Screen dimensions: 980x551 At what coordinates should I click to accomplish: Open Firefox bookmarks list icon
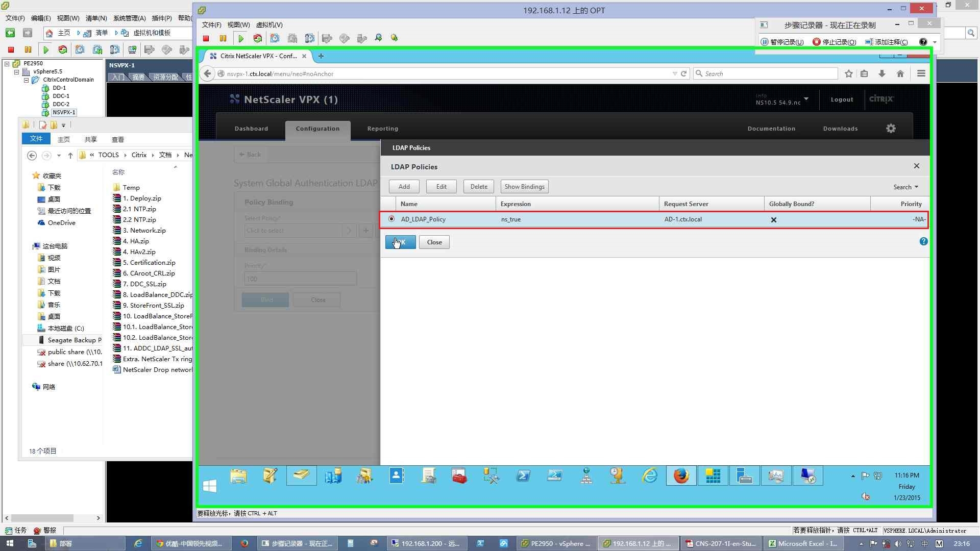[x=864, y=73]
